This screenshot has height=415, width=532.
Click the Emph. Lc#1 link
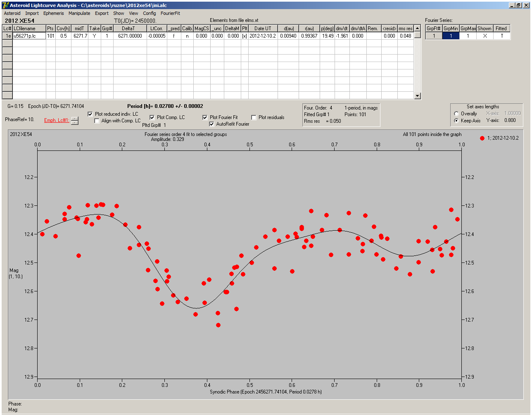tap(57, 120)
